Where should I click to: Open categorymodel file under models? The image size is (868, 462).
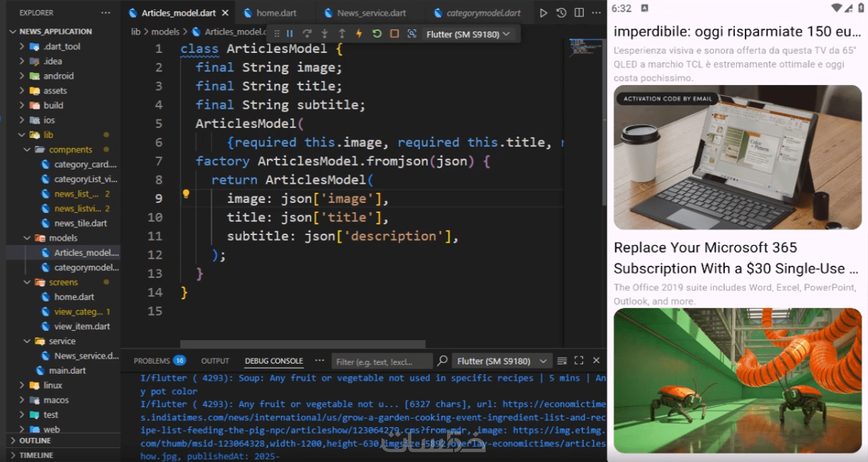pos(86,267)
